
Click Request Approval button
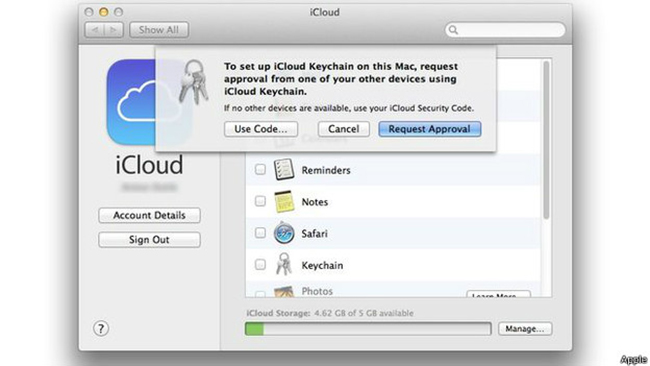pos(429,129)
